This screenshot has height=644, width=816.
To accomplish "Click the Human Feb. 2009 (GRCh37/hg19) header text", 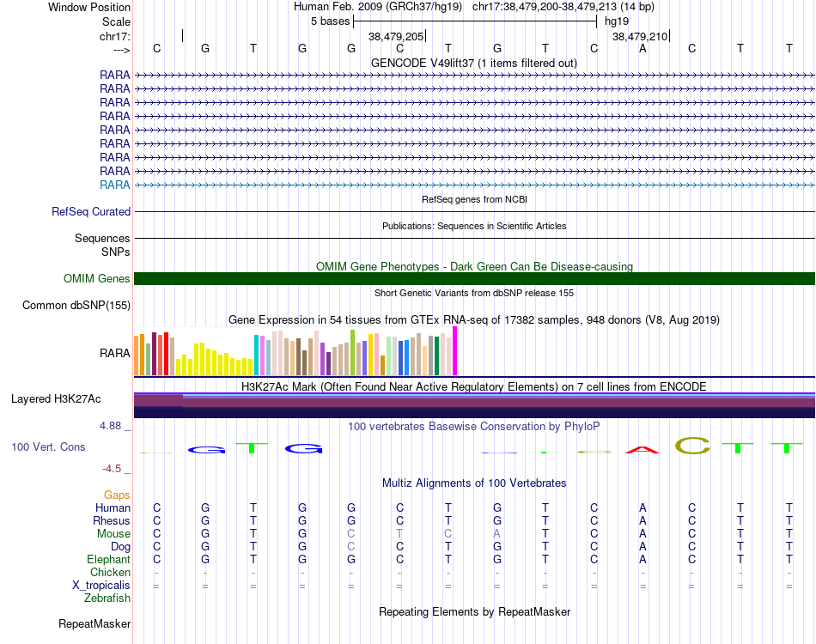I will pyautogui.click(x=378, y=7).
